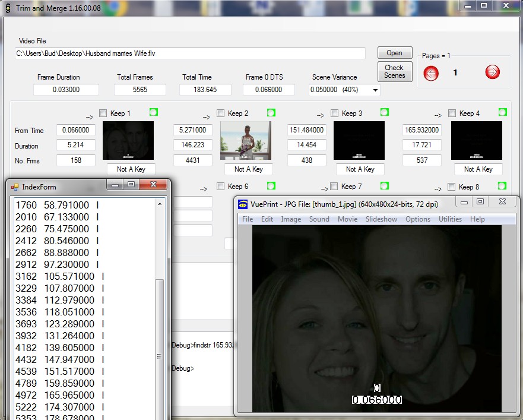Viewport: 523px width, 420px height.
Task: Tick the Keep 2 checkbox
Action: [221, 113]
